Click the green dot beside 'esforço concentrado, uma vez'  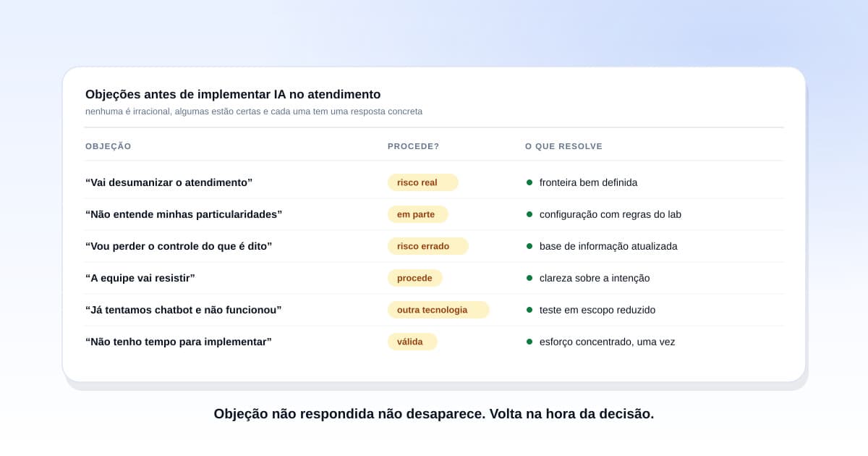pyautogui.click(x=529, y=342)
